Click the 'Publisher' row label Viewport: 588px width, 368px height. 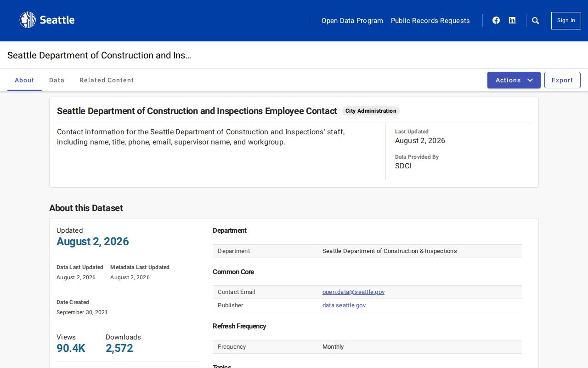[x=231, y=305]
